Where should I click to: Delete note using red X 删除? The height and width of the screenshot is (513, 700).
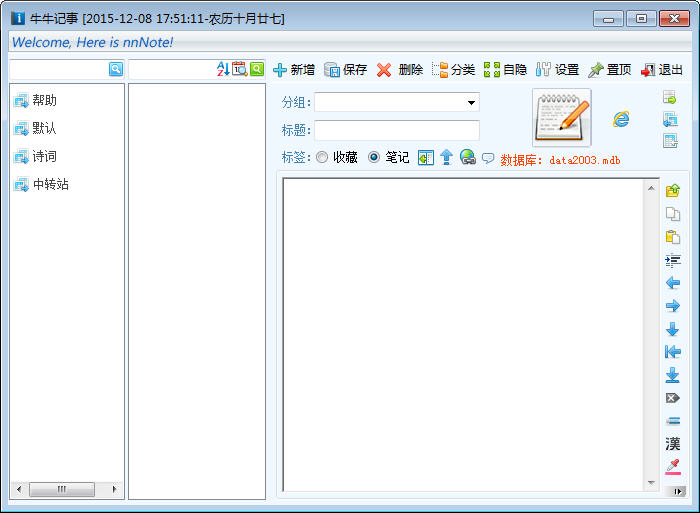coord(399,70)
